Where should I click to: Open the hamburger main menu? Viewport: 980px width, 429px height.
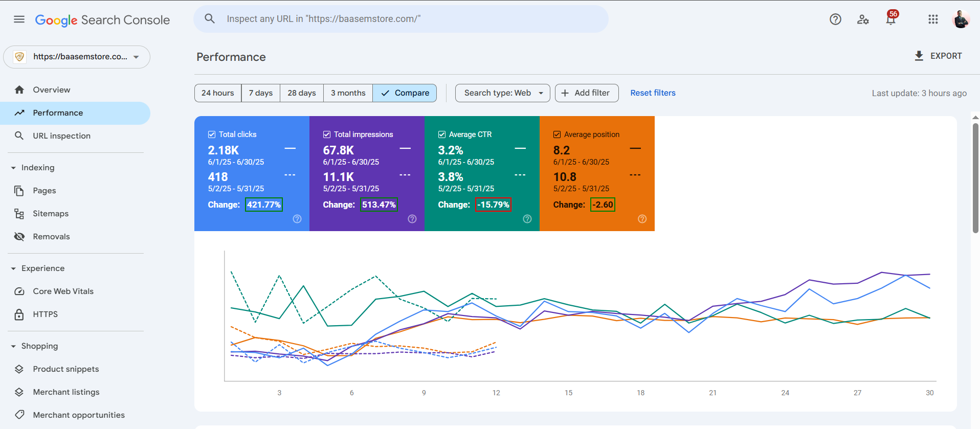(x=19, y=19)
